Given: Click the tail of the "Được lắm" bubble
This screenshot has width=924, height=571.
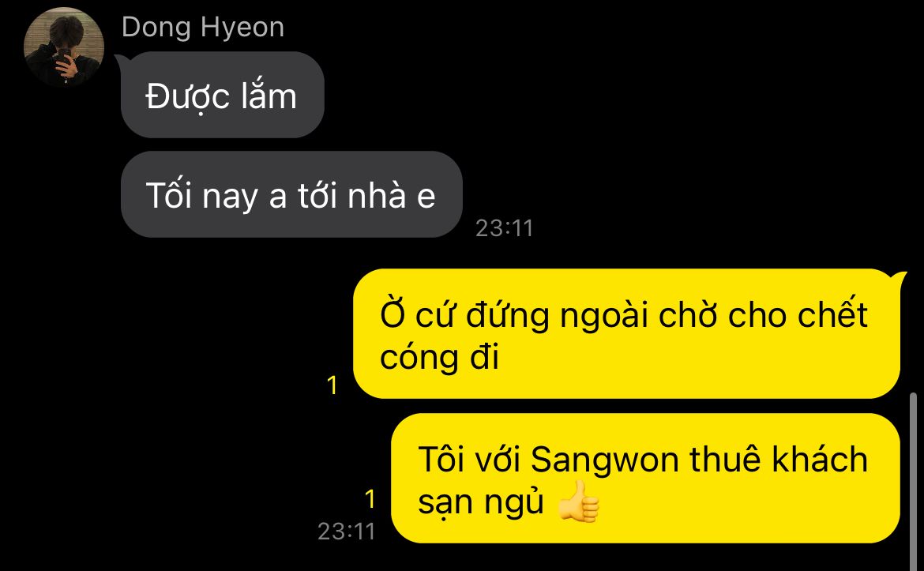Looking at the screenshot, I should [x=120, y=61].
